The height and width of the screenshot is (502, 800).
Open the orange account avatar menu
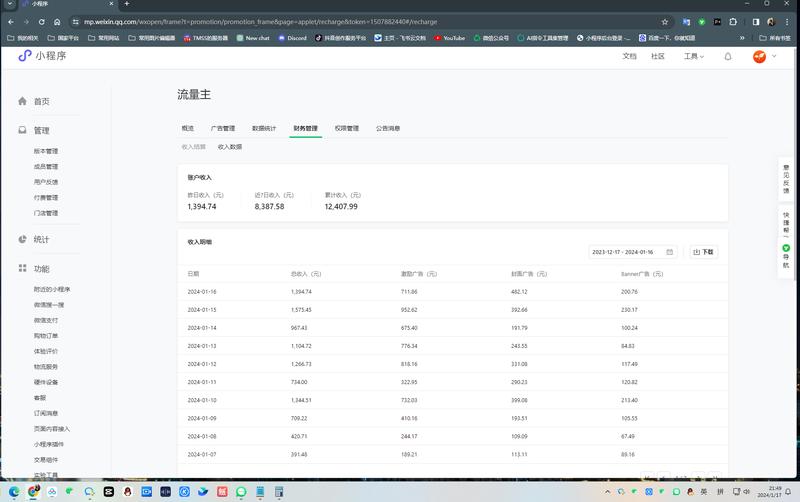(x=759, y=57)
